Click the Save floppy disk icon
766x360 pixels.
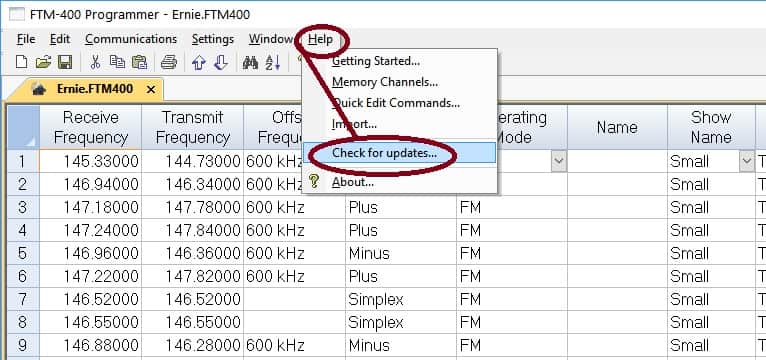(x=64, y=62)
